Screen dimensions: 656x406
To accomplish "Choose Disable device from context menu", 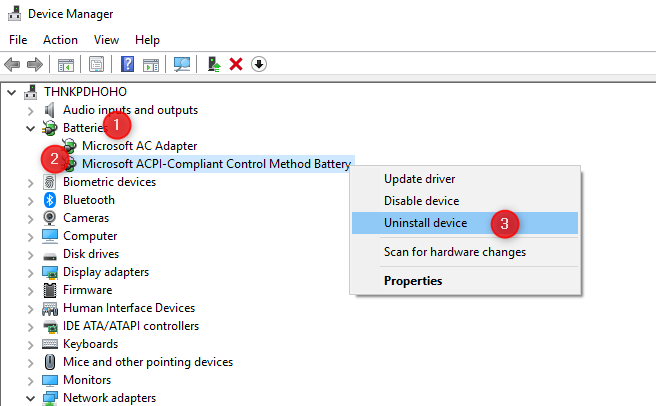I will [465, 201].
